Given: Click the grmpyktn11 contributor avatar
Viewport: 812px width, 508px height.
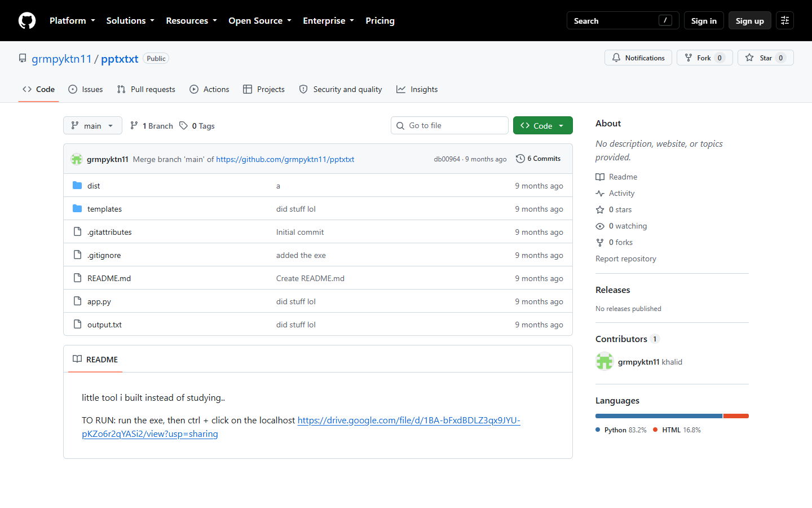Looking at the screenshot, I should pyautogui.click(x=604, y=362).
